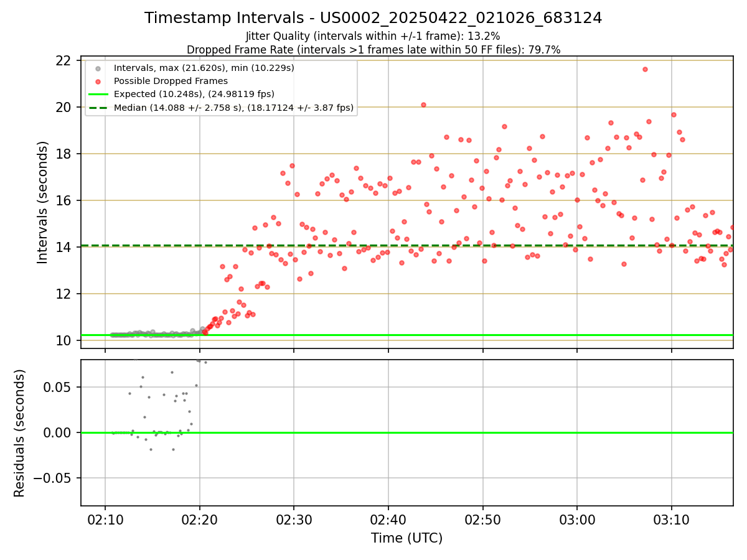Select the "Jitter Quality" 13.2% subtitle line
This screenshot has height=560, width=747.
click(373, 36)
